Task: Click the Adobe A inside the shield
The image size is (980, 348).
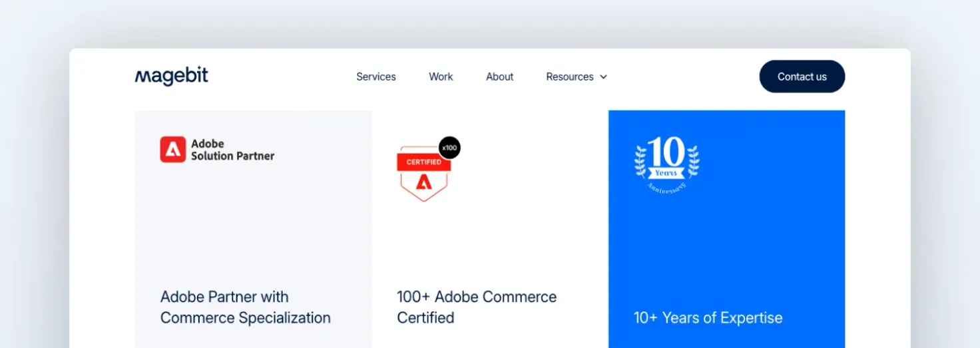Action: 424,182
